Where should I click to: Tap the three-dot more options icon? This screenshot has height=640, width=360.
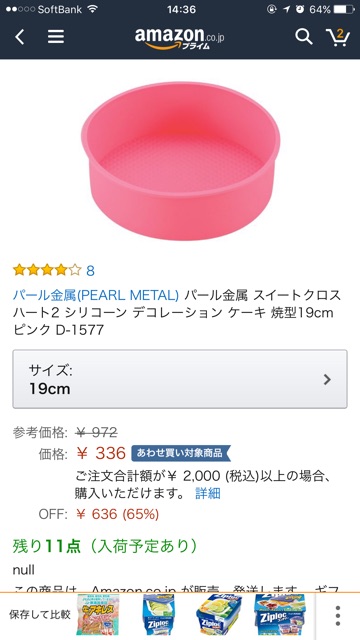[x=338, y=616]
